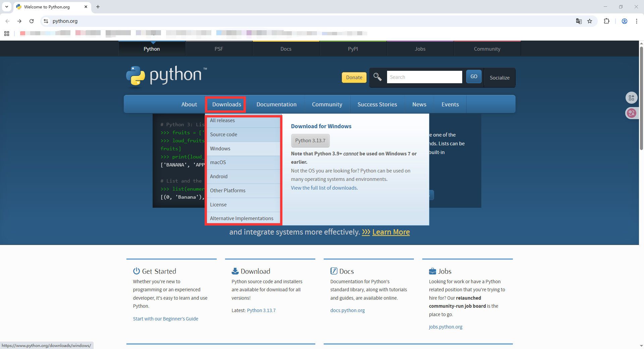The width and height of the screenshot is (644, 349).
Task: Select macOS from Downloads menu
Action: pos(244,162)
